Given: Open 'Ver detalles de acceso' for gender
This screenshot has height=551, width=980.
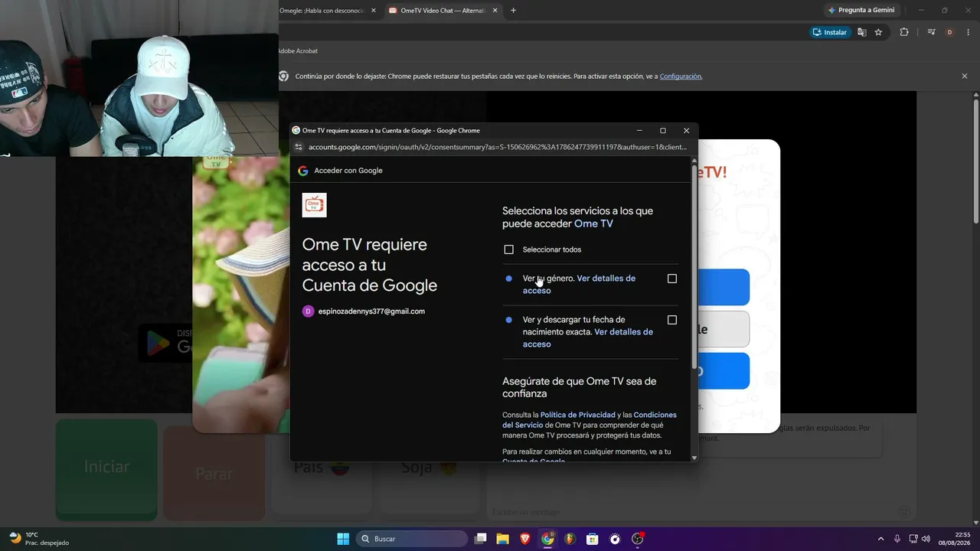Looking at the screenshot, I should (579, 285).
